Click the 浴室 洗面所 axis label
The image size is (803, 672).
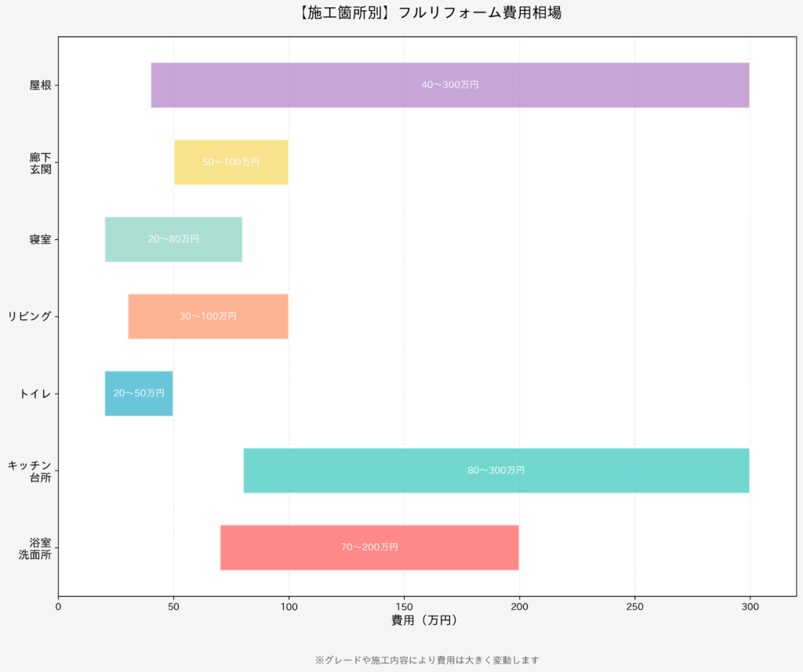point(35,547)
